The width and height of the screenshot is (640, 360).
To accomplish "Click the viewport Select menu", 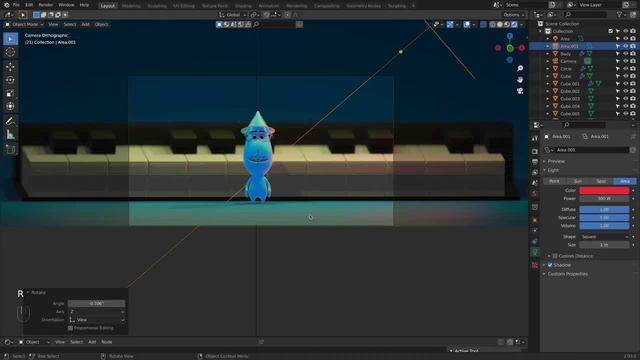I will click(x=69, y=24).
